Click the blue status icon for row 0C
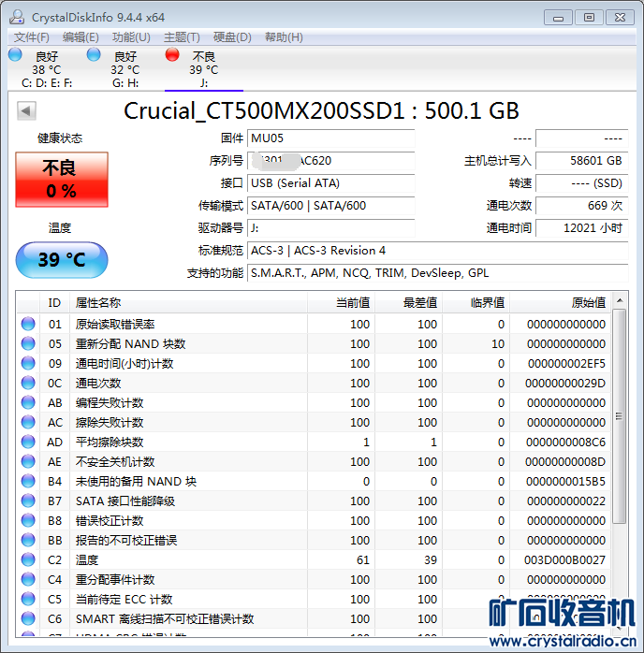 [28, 383]
